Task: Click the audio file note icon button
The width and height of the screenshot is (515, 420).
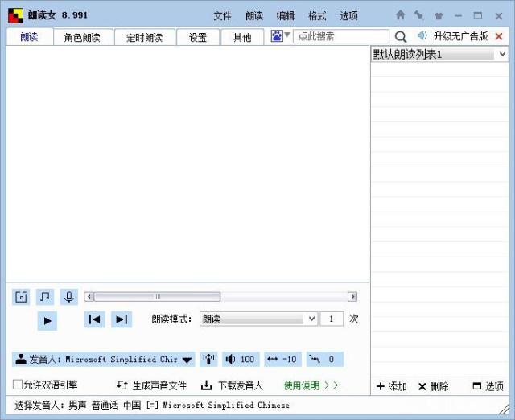Action: (x=21, y=297)
